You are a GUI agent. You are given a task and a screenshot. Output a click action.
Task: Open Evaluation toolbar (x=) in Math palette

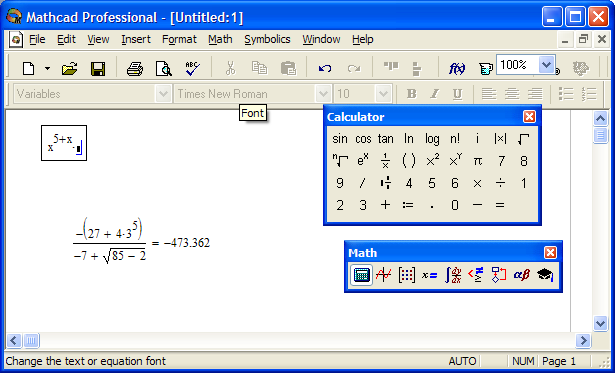tap(429, 275)
